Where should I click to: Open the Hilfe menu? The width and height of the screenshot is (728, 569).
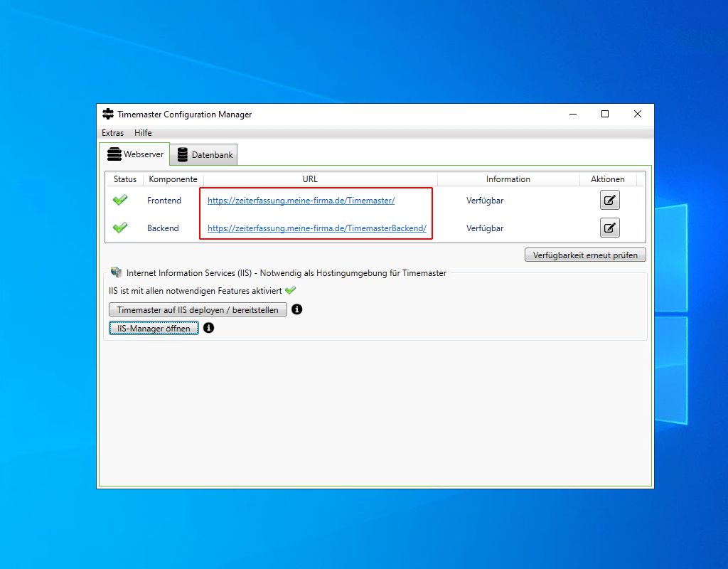click(x=143, y=133)
